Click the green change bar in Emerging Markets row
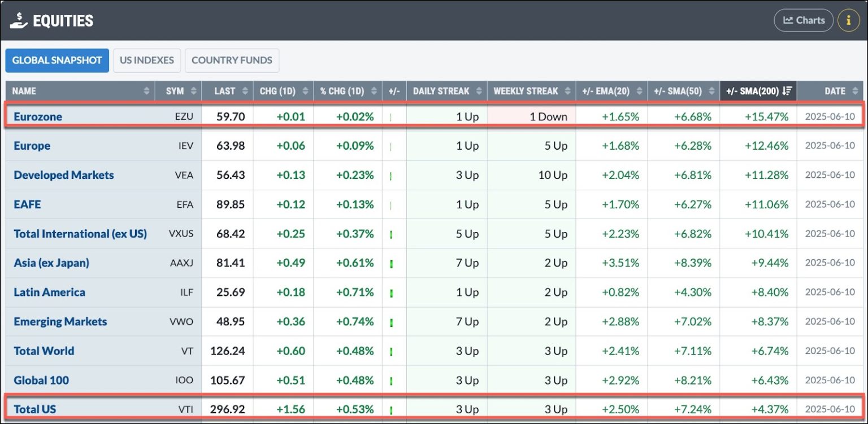 coord(391,322)
